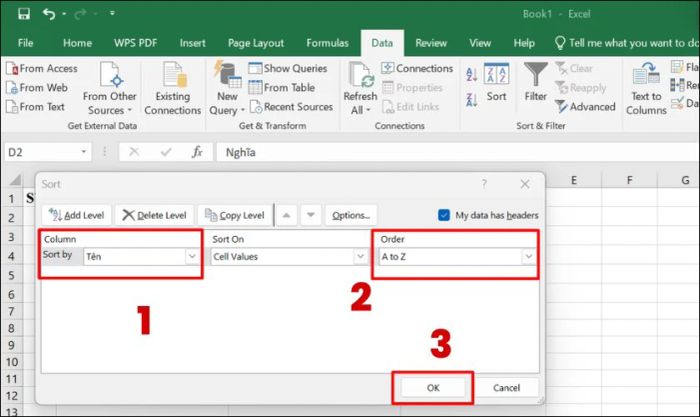The height and width of the screenshot is (417, 700).
Task: Toggle My data has headers checkbox
Action: [444, 215]
